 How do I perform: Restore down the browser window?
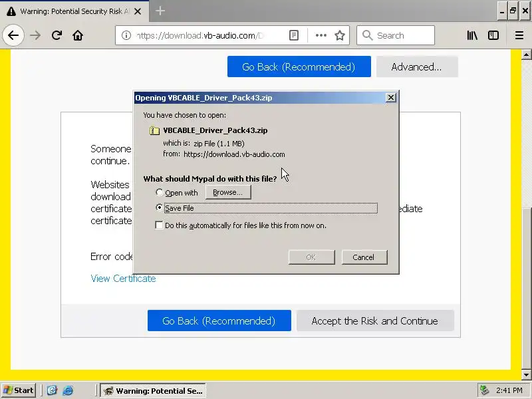tap(513, 11)
